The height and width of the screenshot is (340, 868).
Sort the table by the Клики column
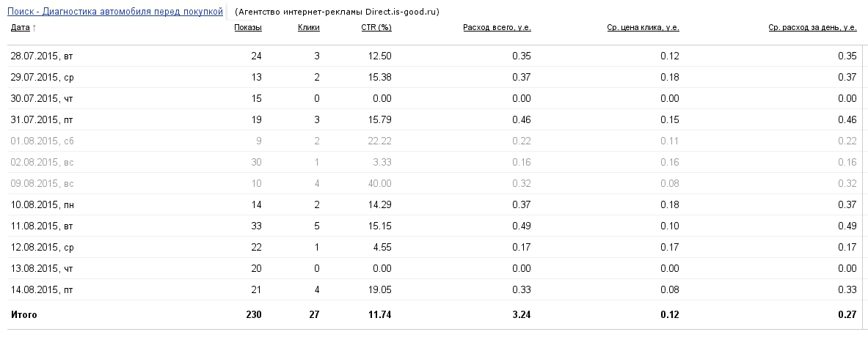point(308,27)
